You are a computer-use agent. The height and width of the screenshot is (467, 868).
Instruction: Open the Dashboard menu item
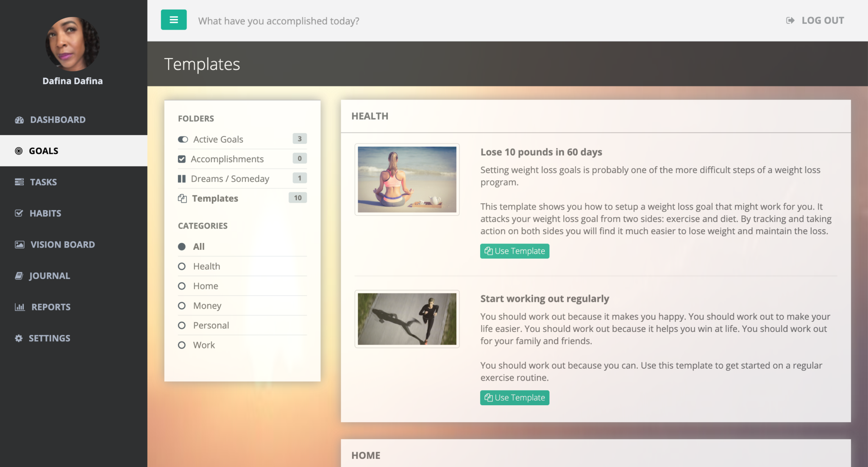click(74, 120)
